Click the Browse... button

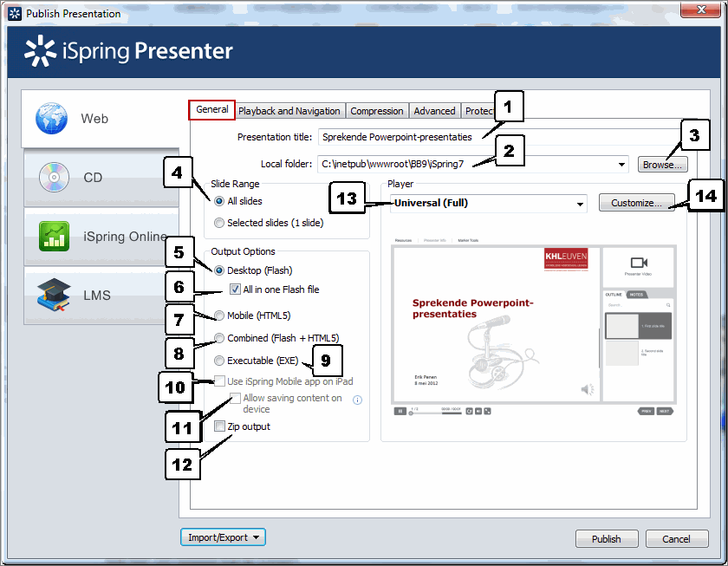pyautogui.click(x=662, y=165)
